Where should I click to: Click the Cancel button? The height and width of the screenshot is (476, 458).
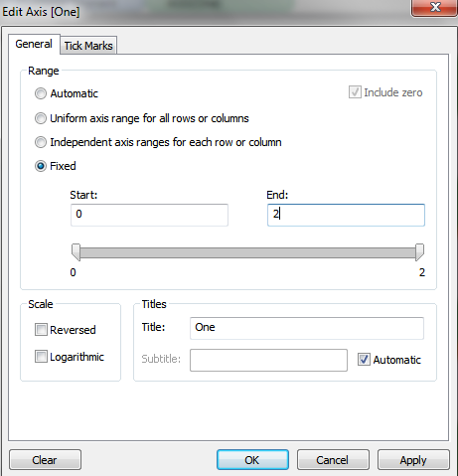pos(333,460)
